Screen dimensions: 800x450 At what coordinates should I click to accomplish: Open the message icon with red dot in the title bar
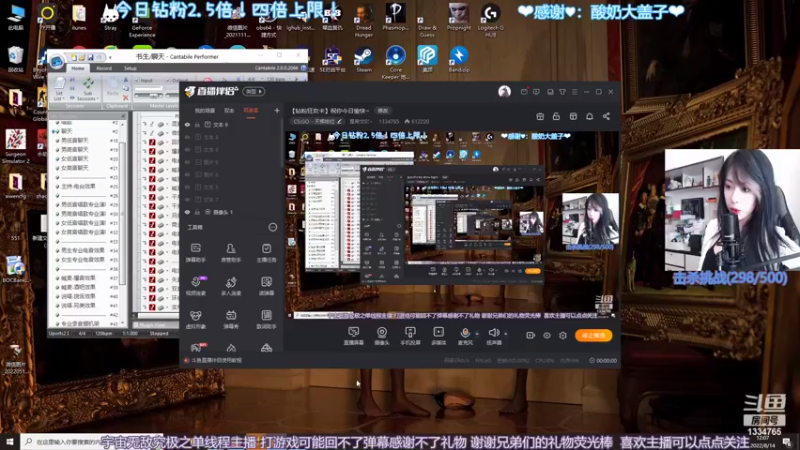point(524,91)
